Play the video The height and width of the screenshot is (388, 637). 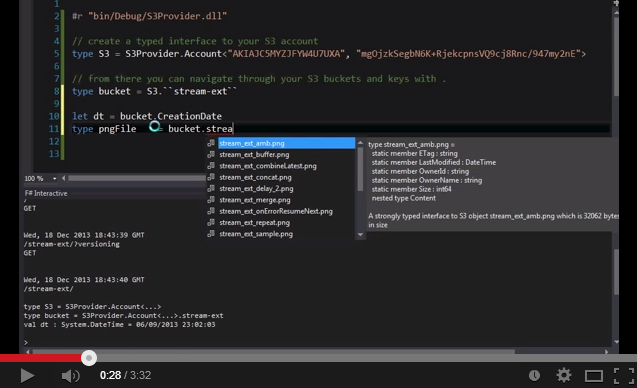pyautogui.click(x=27, y=375)
